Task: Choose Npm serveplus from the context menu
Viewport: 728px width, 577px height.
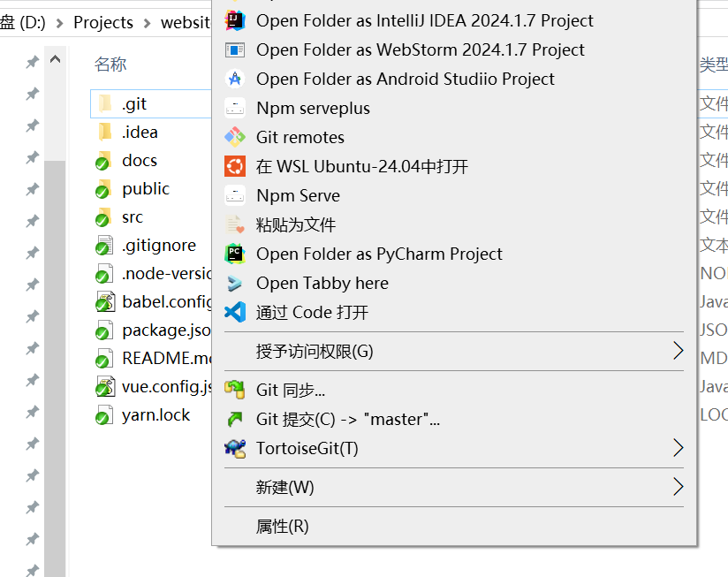Action: click(313, 108)
